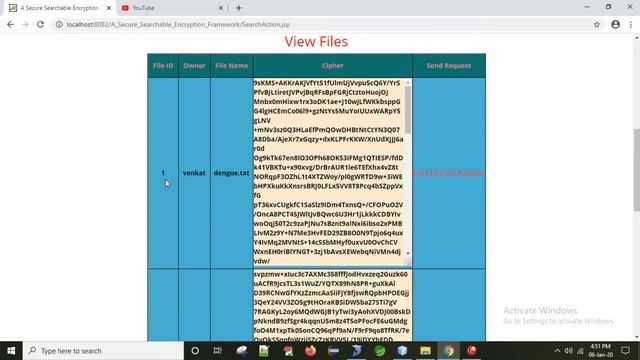The height and width of the screenshot is (360, 640).
Task: Open the blue cube app on taskbar
Action: (x=402, y=351)
